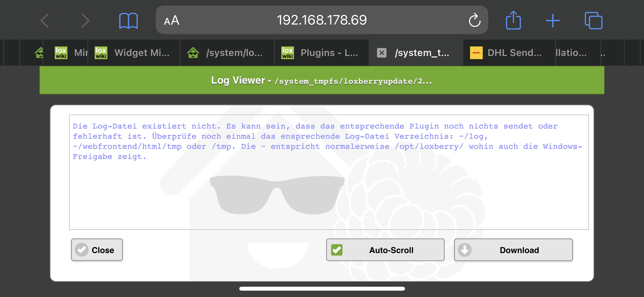The image size is (644, 297).
Task: Click the Log Viewer green header
Action: 321,80
